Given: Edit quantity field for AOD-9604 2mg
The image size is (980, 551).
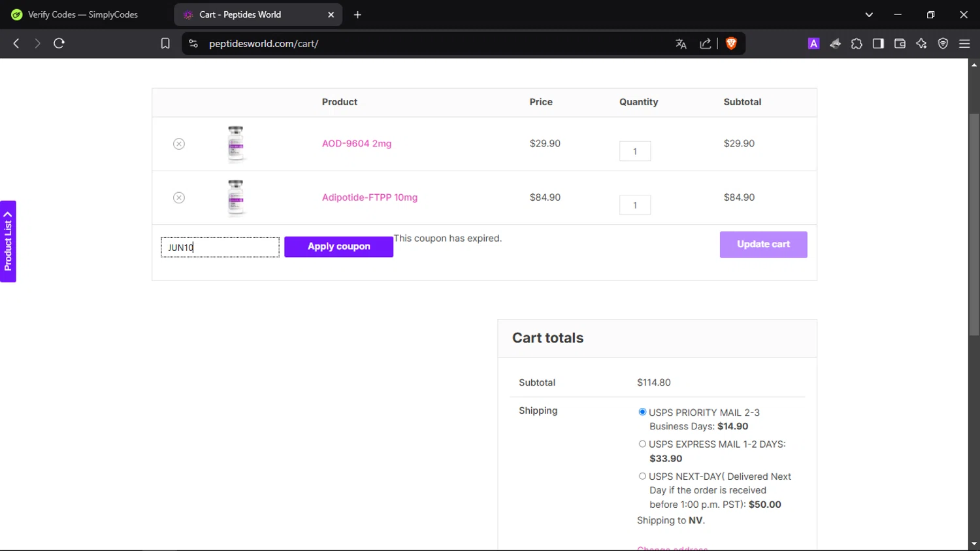Looking at the screenshot, I should [635, 151].
